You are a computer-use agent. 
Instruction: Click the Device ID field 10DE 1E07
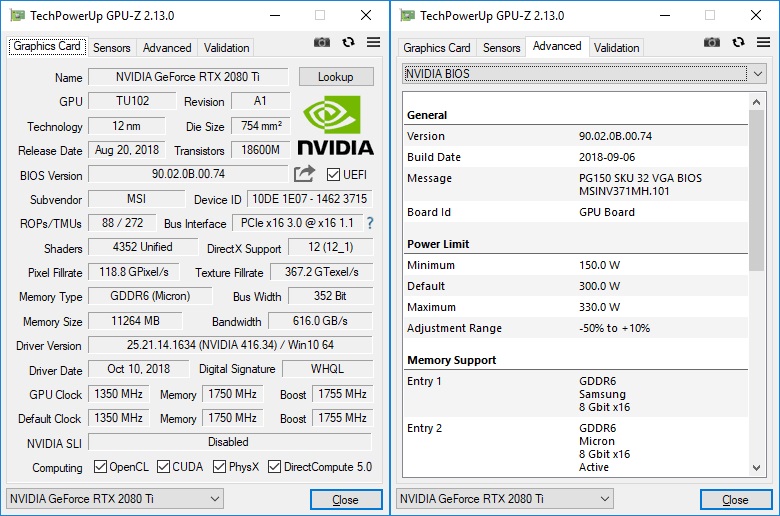click(309, 199)
